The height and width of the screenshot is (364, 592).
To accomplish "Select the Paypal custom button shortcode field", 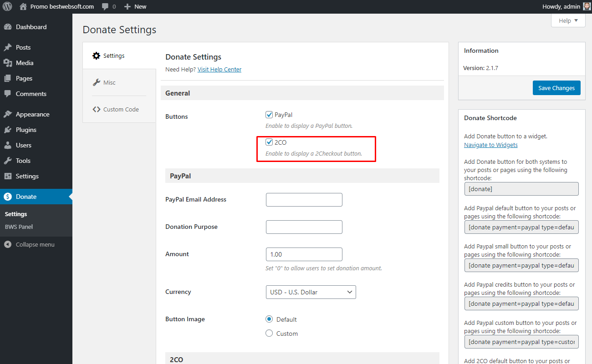I will (521, 342).
